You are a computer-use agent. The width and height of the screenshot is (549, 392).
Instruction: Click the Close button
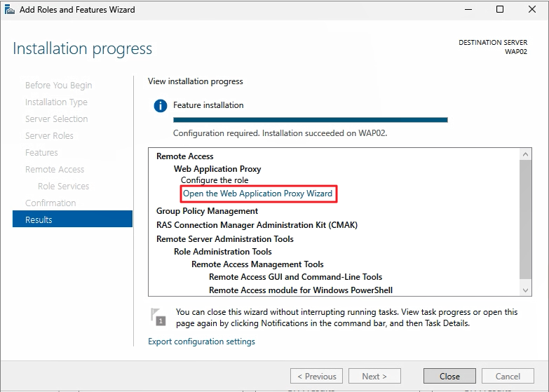449,377
